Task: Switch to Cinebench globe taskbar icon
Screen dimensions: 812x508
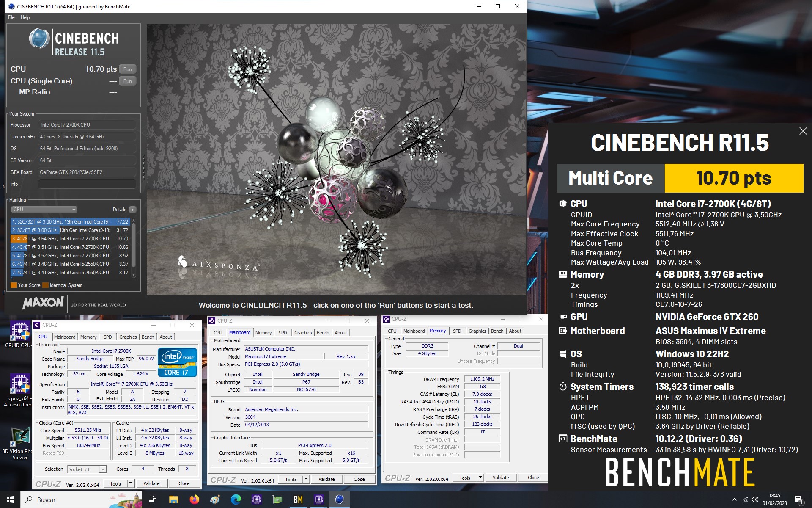Action: pos(339,500)
